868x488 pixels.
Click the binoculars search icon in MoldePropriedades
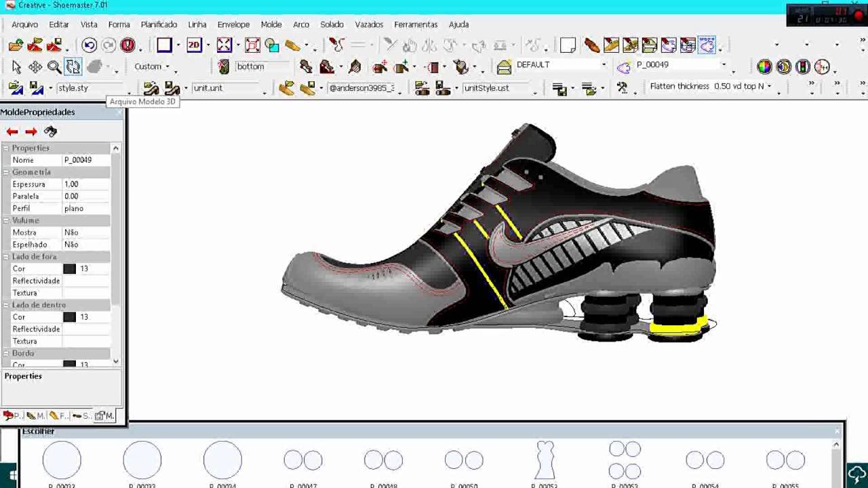click(50, 131)
